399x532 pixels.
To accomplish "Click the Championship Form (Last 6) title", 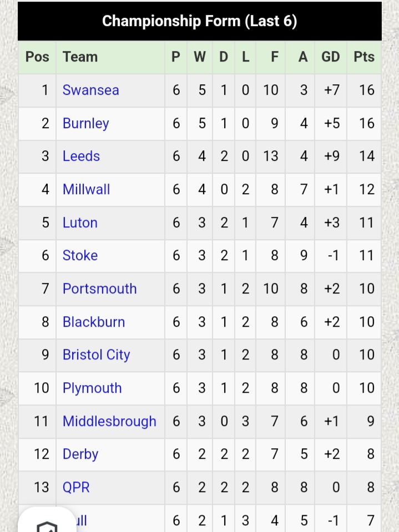I will click(x=200, y=21).
